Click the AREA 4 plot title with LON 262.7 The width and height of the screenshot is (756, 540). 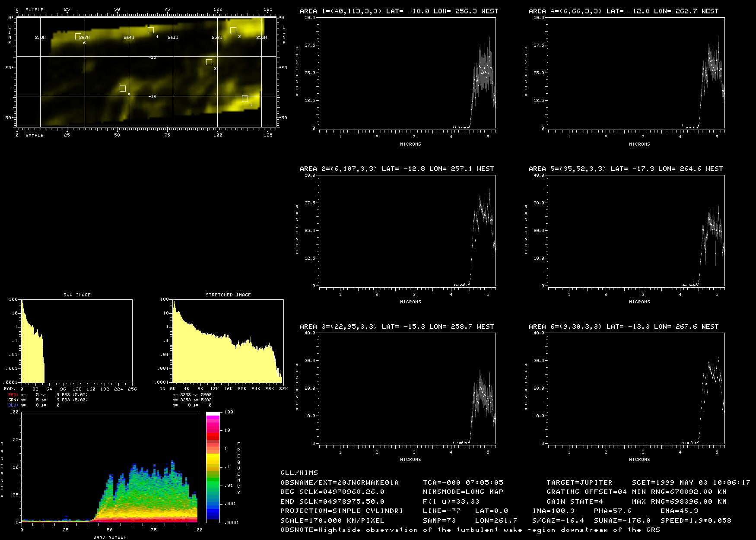click(x=623, y=11)
